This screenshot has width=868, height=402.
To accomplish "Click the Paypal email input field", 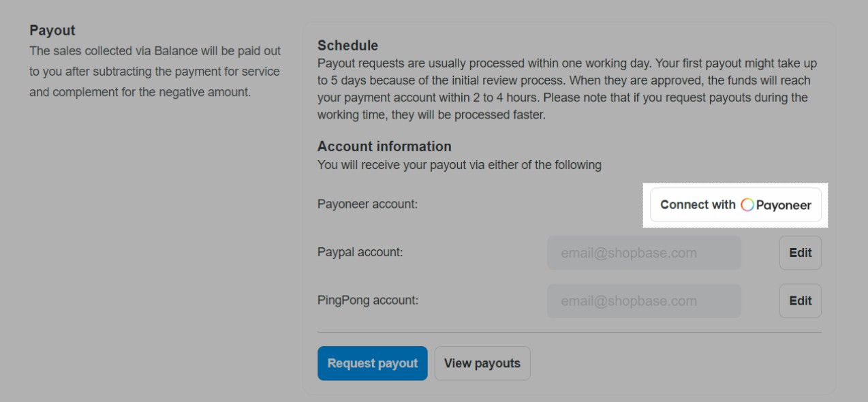I will click(643, 252).
